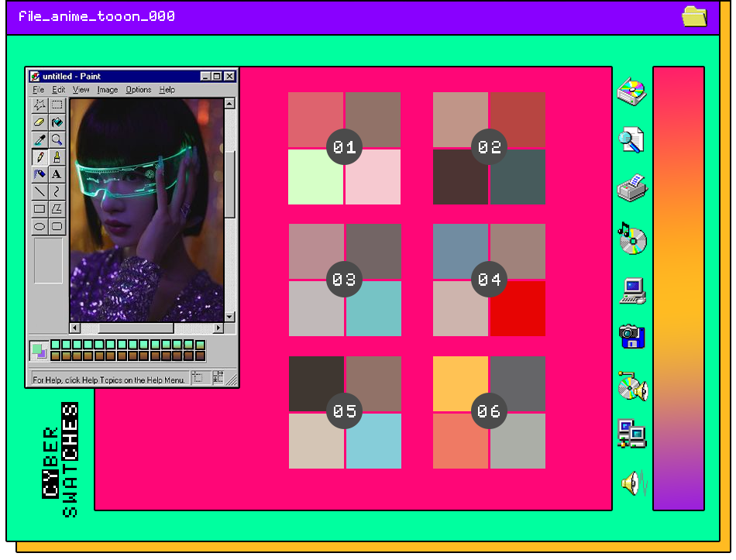This screenshot has height=560, width=736.
Task: Open the Help menu in Paint
Action: (167, 90)
